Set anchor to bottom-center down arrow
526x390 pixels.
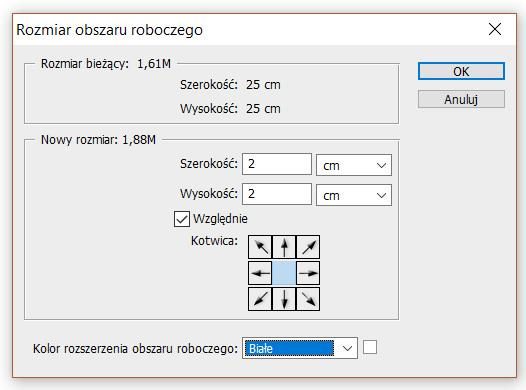284,299
